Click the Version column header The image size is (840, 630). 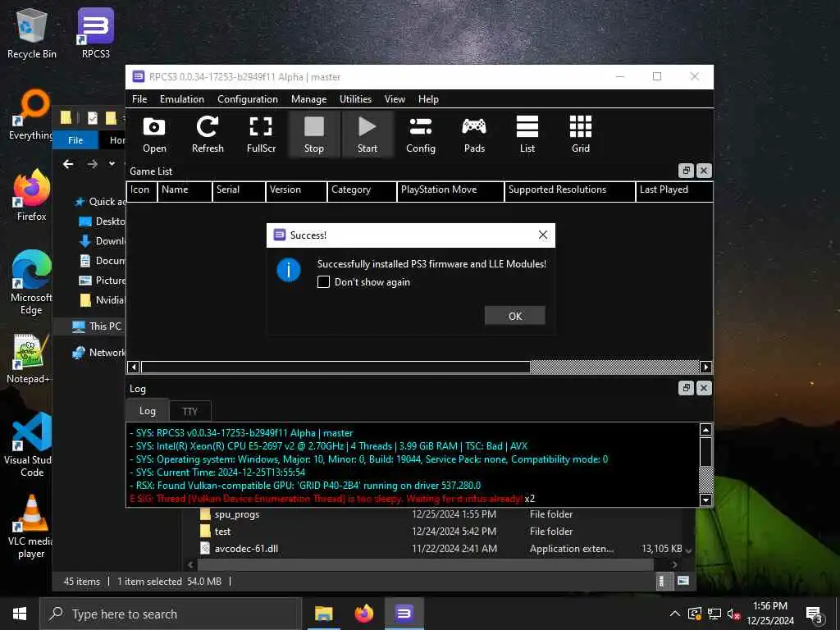(x=296, y=190)
